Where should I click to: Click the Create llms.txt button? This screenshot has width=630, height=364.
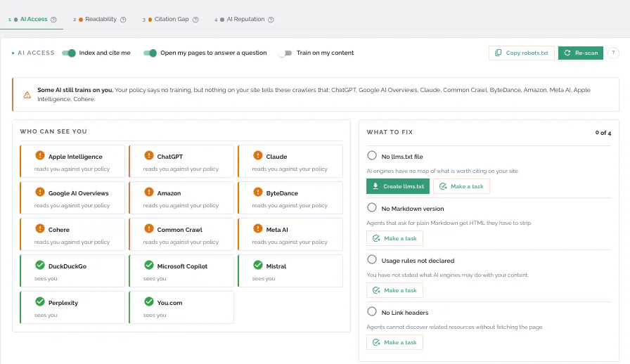pyautogui.click(x=398, y=186)
